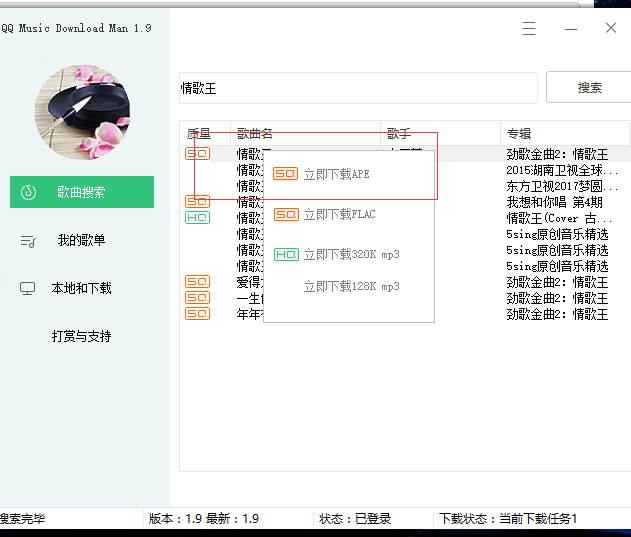Screen dimensions: 631x537
Task: Click the music note icon in 歌曲搜索
Action: pos(28,192)
